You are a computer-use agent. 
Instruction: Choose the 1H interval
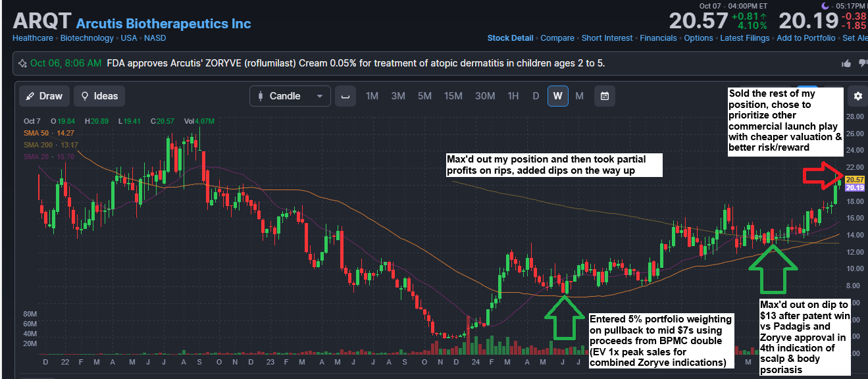tap(513, 96)
